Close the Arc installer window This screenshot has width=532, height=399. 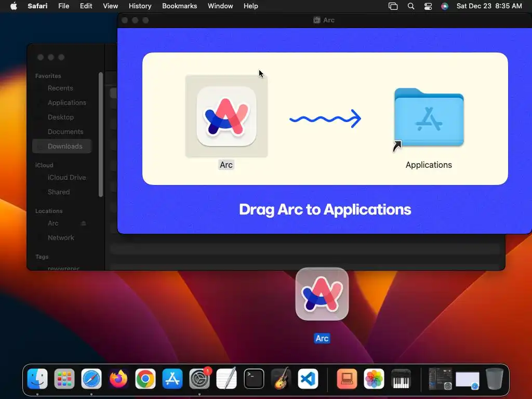pyautogui.click(x=125, y=20)
